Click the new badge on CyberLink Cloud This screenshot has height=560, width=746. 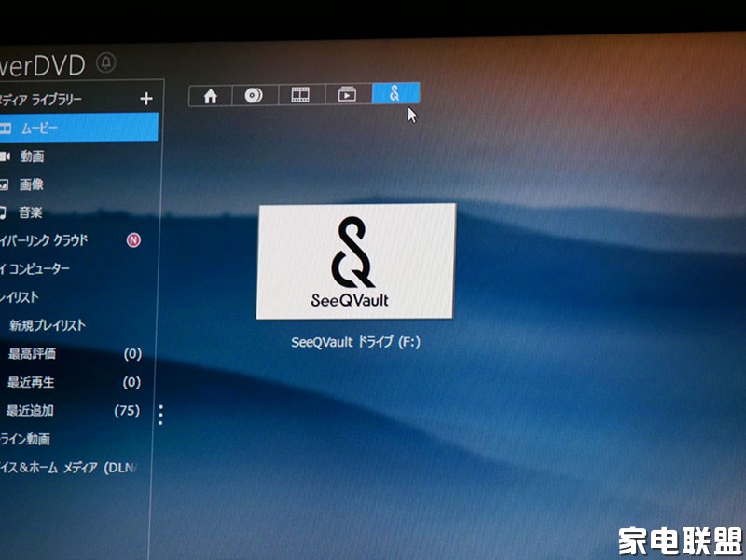pyautogui.click(x=133, y=240)
